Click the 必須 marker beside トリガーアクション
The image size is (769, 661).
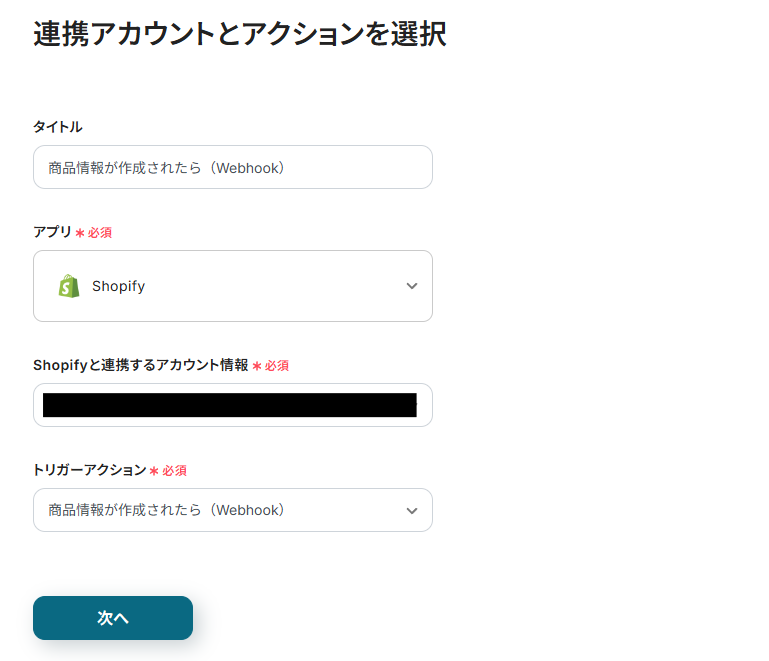[x=174, y=470]
